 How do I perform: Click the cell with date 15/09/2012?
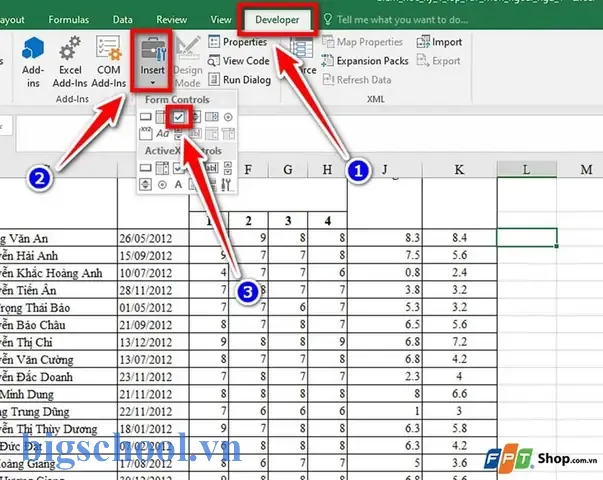pyautogui.click(x=153, y=255)
